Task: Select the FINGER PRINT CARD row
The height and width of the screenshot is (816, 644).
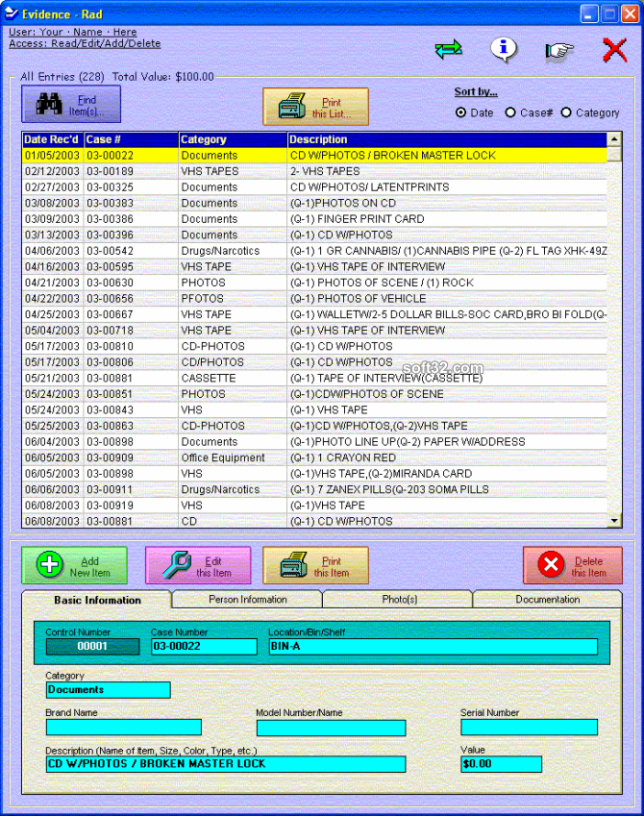Action: (x=315, y=219)
